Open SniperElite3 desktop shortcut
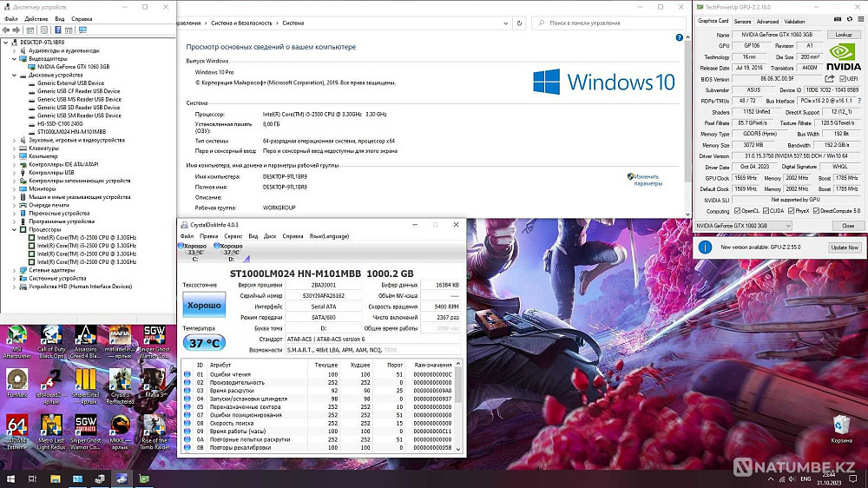 click(x=85, y=386)
